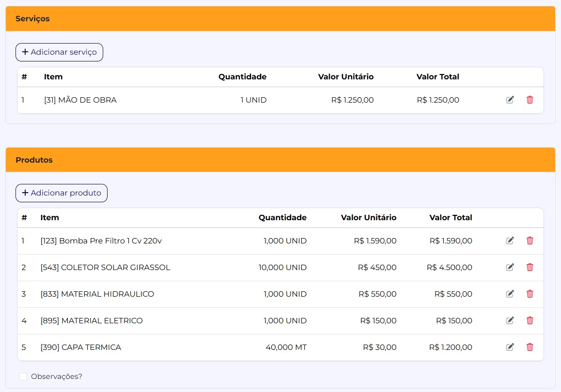Select the Bomba Pre Filtro 1 Cv item name

(x=101, y=241)
